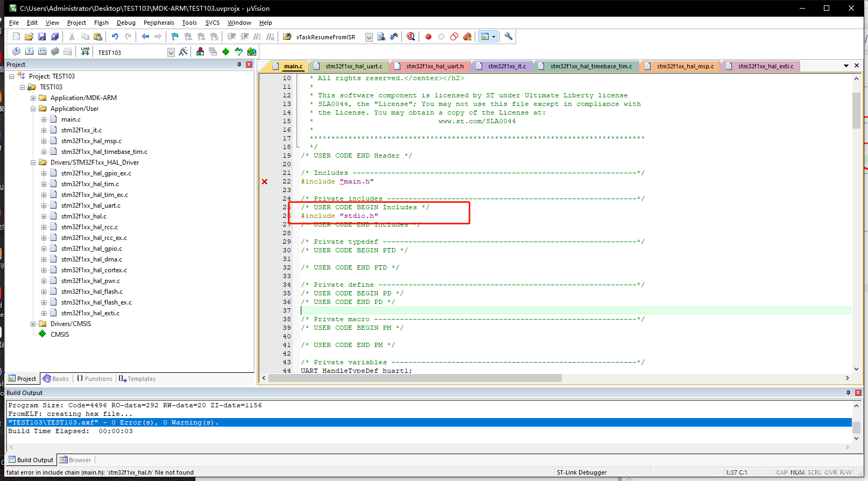The width and height of the screenshot is (868, 481).
Task: Create a new file with toolbar icon
Action: click(16, 37)
